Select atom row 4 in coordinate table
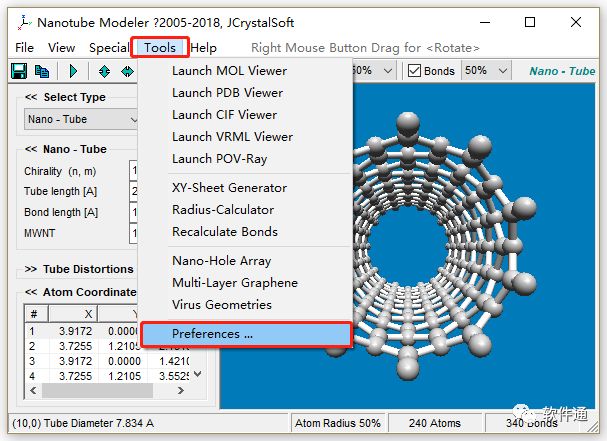The image size is (607, 441). tap(107, 376)
